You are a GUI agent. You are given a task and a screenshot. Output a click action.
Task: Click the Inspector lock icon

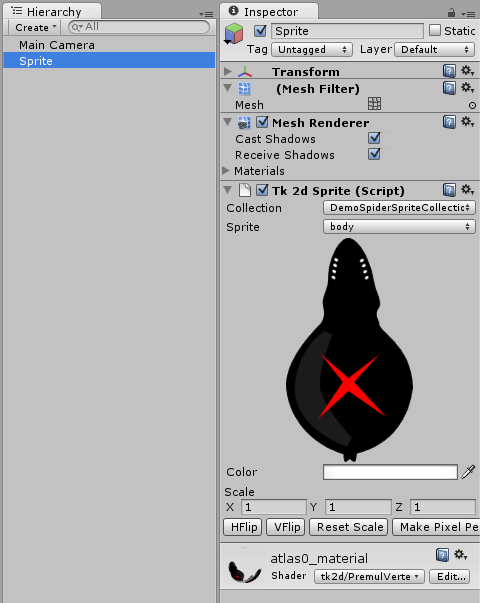pos(452,13)
